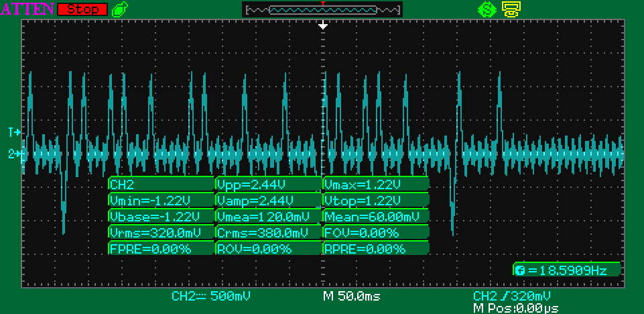Select the Vmin=-1.22V measurement

(x=161, y=200)
